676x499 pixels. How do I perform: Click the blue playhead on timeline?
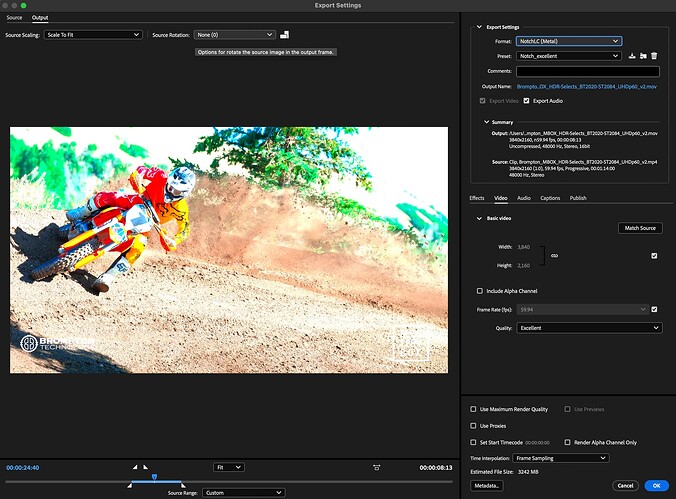pos(154,477)
